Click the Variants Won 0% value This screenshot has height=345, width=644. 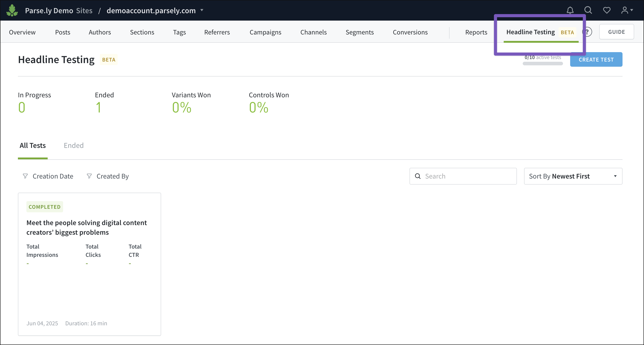181,107
